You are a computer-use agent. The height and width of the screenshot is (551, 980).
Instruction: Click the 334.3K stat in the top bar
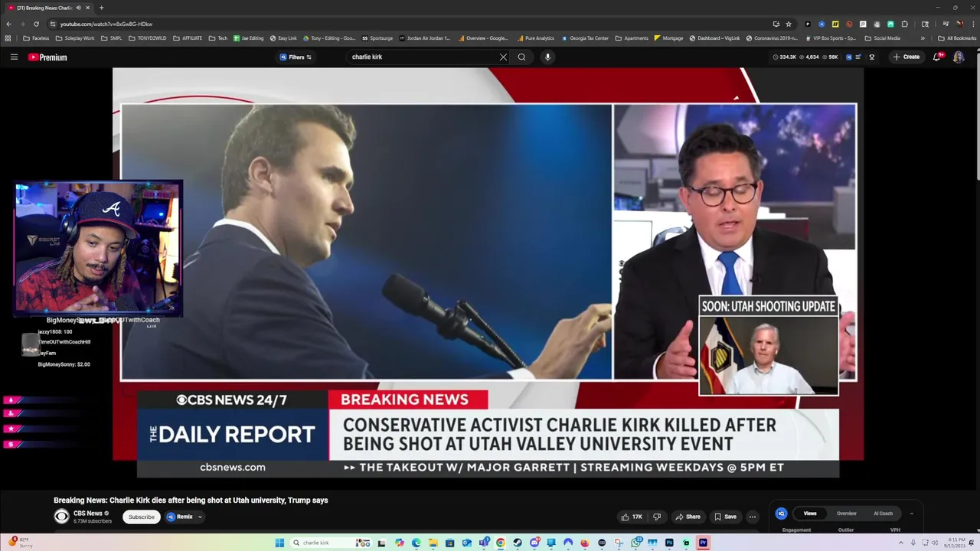tap(785, 57)
